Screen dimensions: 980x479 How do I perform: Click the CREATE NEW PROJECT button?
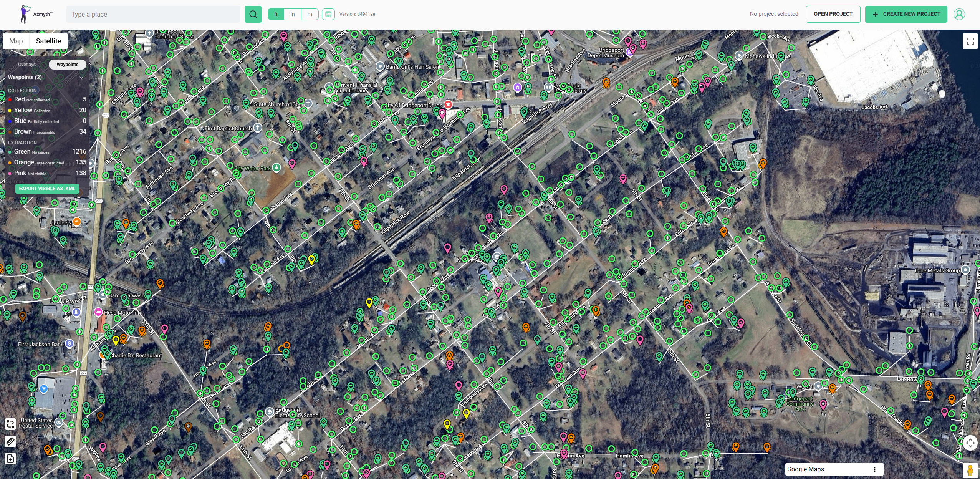point(906,14)
